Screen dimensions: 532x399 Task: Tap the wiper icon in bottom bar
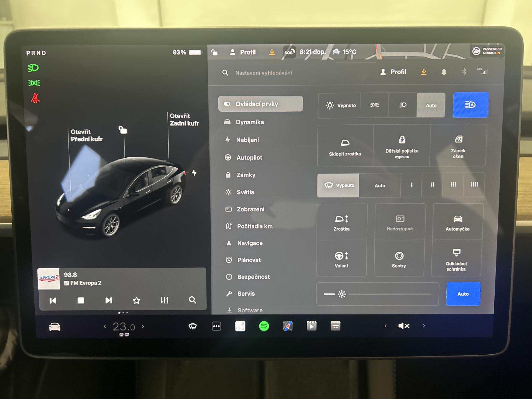(193, 326)
